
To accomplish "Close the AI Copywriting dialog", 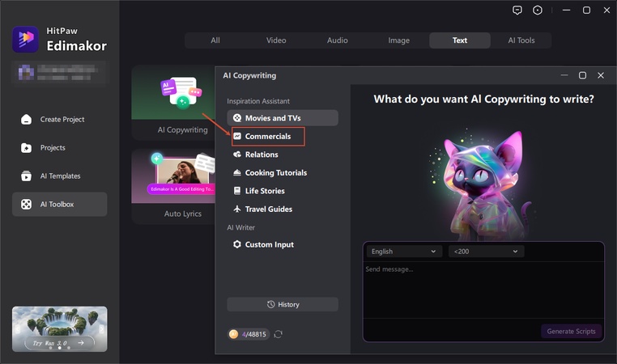I will pyautogui.click(x=601, y=75).
